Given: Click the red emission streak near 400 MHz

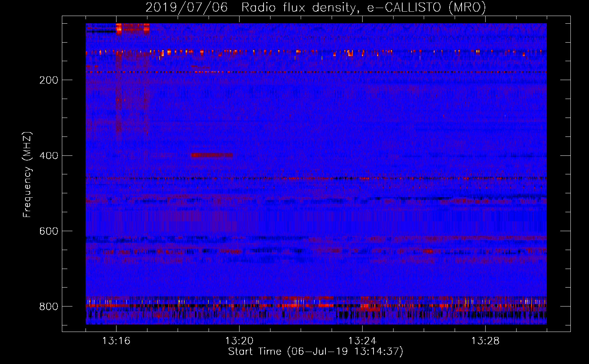Looking at the screenshot, I should (x=212, y=155).
